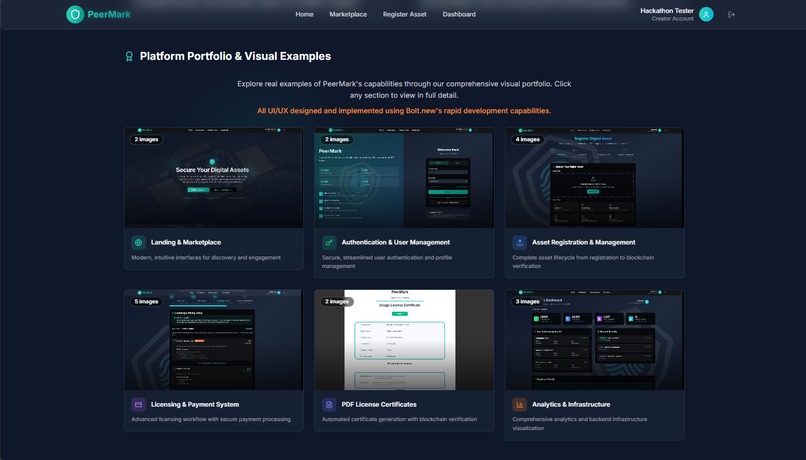The image size is (806, 460).
Task: Open the Dashboard nav item
Action: pyautogui.click(x=459, y=14)
